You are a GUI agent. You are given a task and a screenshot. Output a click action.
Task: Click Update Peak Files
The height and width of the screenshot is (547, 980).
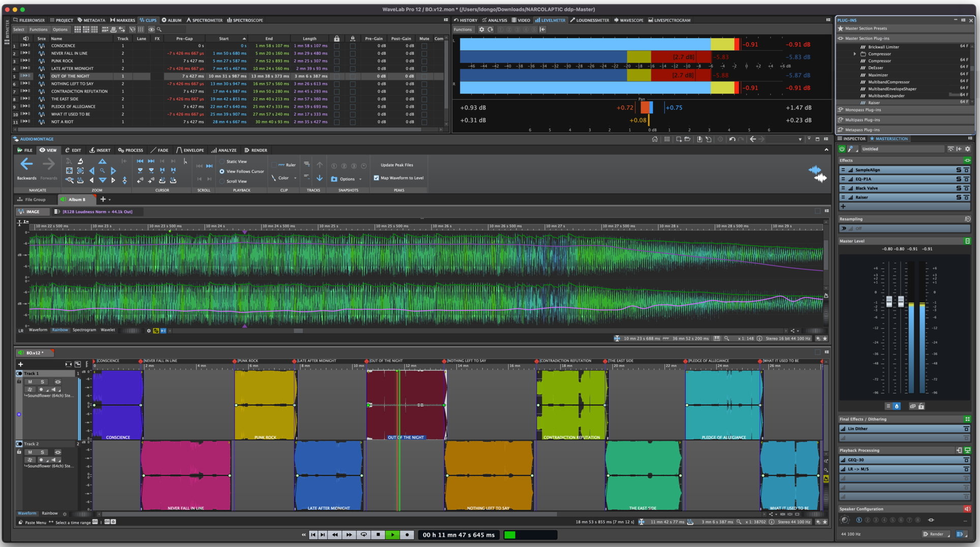click(396, 165)
